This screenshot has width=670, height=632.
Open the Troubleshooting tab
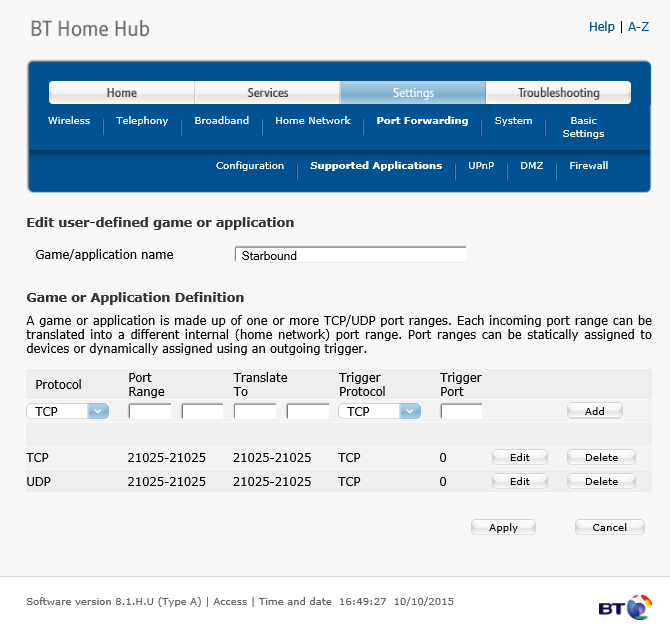coord(558,92)
